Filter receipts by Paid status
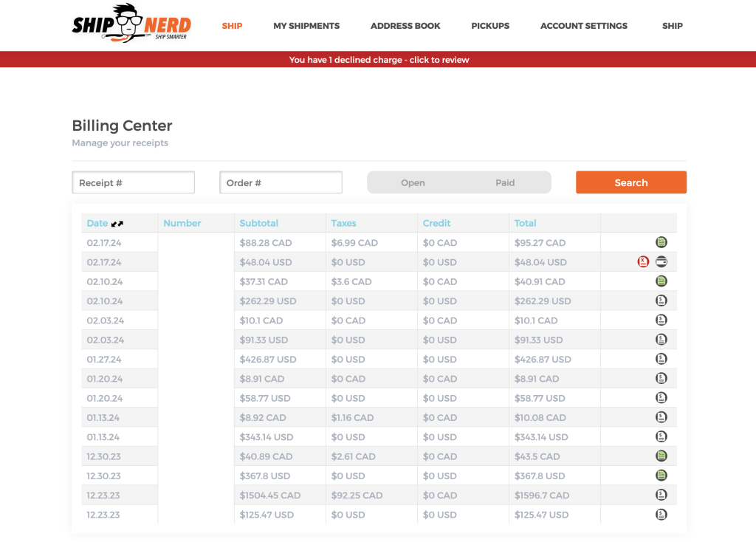Image resolution: width=756 pixels, height=542 pixels. (505, 183)
